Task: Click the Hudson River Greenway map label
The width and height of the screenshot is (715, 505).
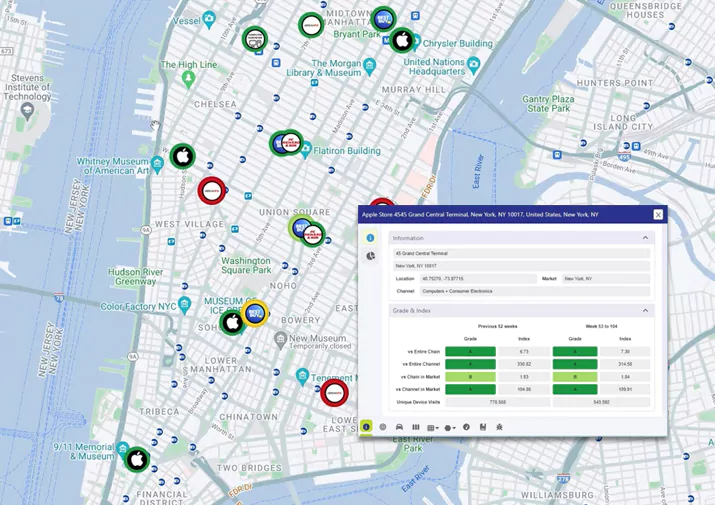Action: point(135,277)
